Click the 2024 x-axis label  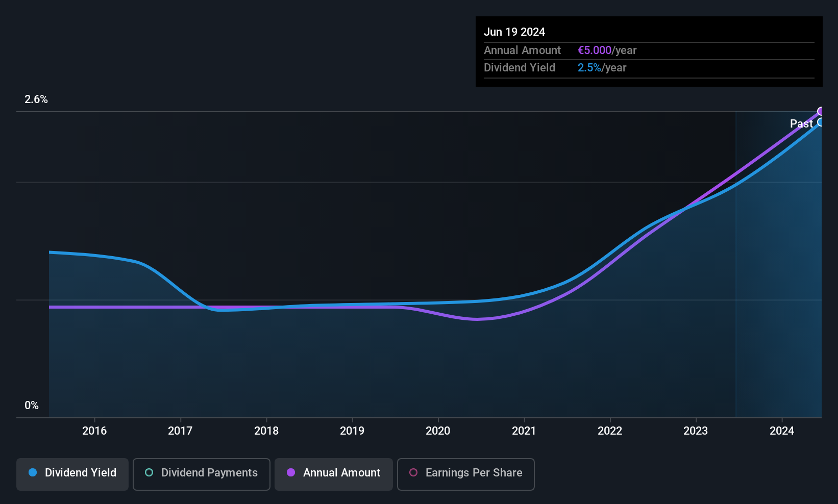click(782, 431)
